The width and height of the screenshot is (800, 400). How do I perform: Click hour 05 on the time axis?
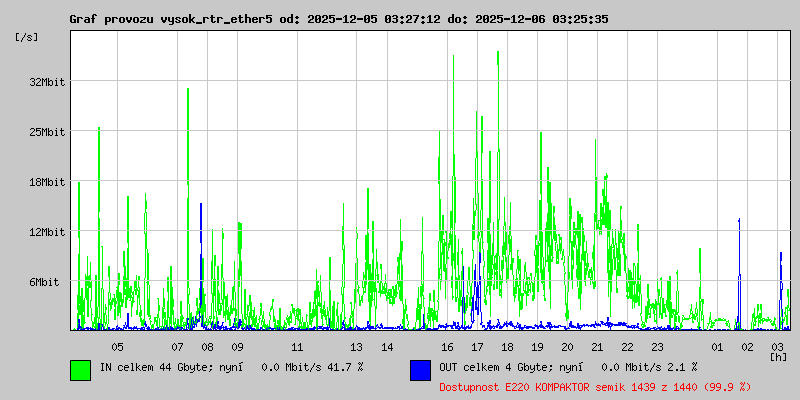click(117, 346)
